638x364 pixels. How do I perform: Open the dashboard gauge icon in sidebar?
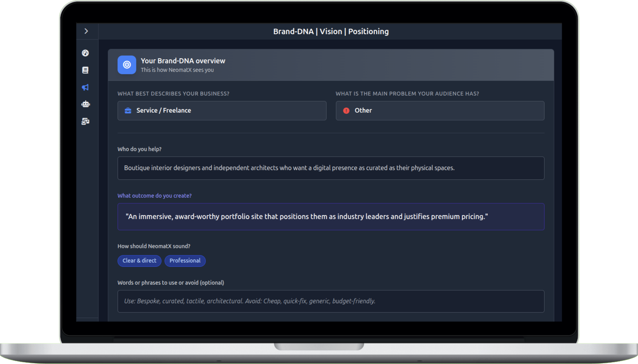(x=86, y=53)
